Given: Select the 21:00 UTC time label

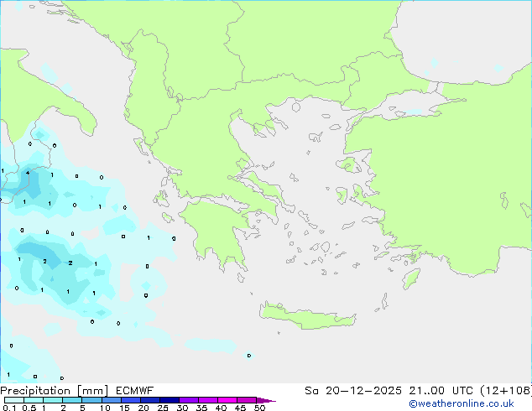Looking at the screenshot, I should pos(441,391).
